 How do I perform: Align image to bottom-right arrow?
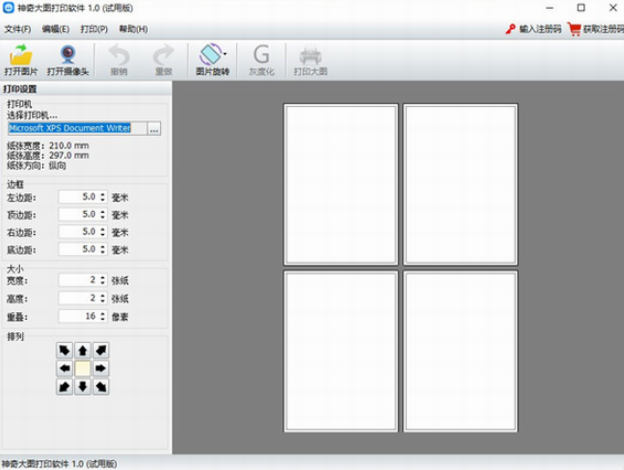(x=101, y=387)
